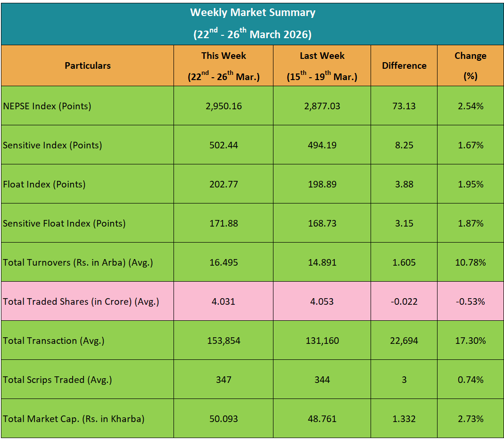The width and height of the screenshot is (504, 439).
Task: Click the Last Week column header
Action: point(322,65)
